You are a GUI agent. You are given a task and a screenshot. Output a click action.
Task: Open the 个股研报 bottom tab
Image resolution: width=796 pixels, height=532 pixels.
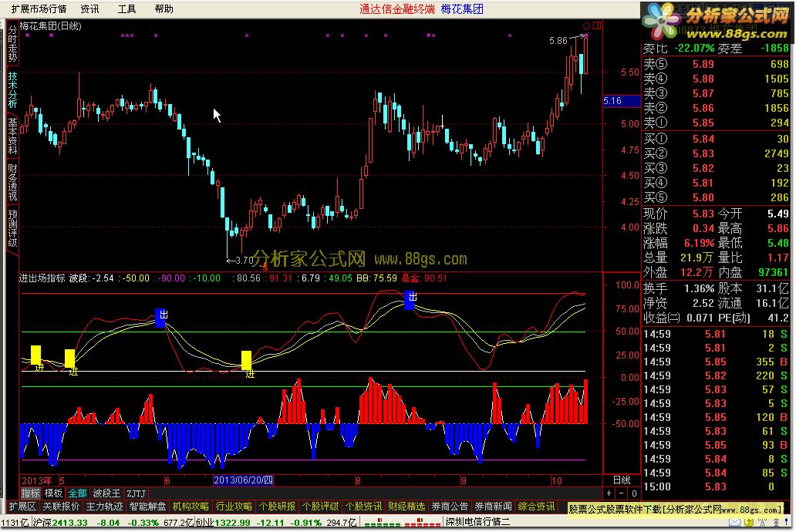(x=277, y=507)
